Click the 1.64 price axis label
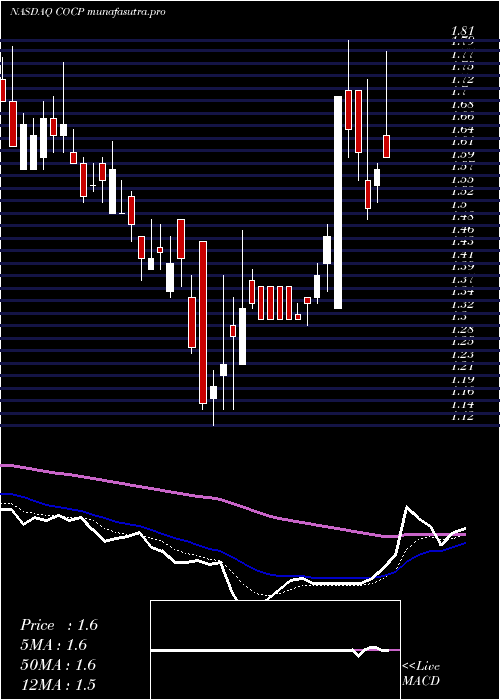 (x=462, y=130)
